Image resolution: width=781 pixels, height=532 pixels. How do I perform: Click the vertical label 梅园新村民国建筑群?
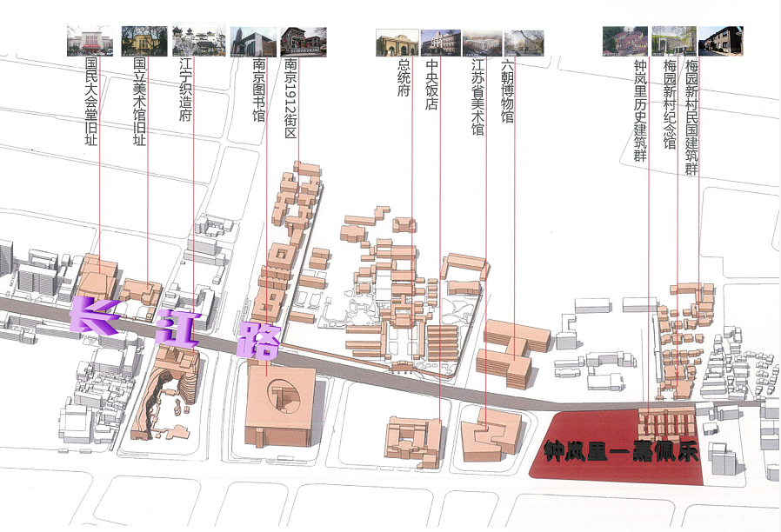coord(691,117)
